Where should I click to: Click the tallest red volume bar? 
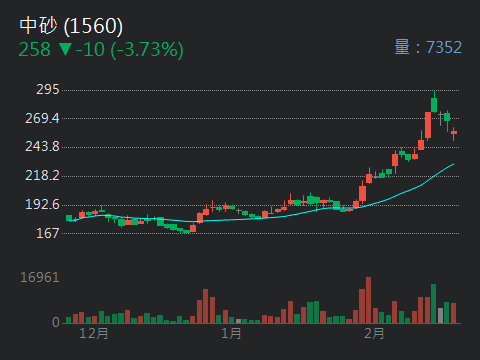tap(368, 300)
